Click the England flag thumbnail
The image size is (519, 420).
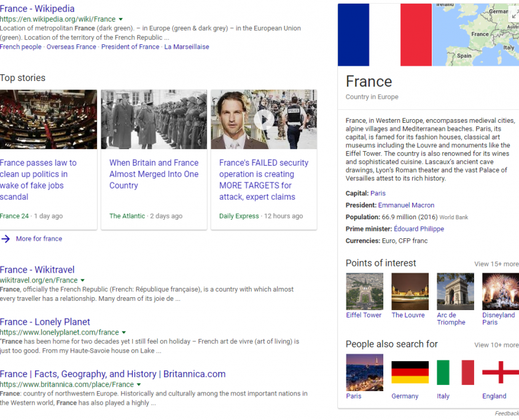500,372
